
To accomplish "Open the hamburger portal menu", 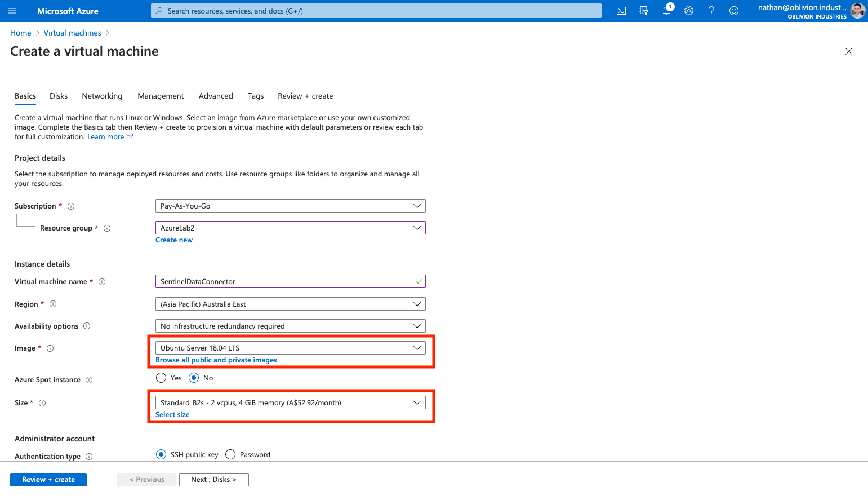I will point(12,11).
